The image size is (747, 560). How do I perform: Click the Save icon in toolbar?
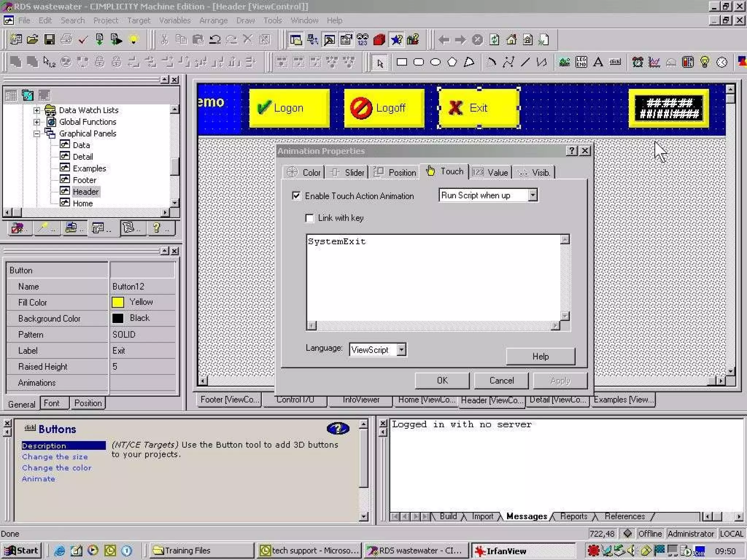coord(49,39)
